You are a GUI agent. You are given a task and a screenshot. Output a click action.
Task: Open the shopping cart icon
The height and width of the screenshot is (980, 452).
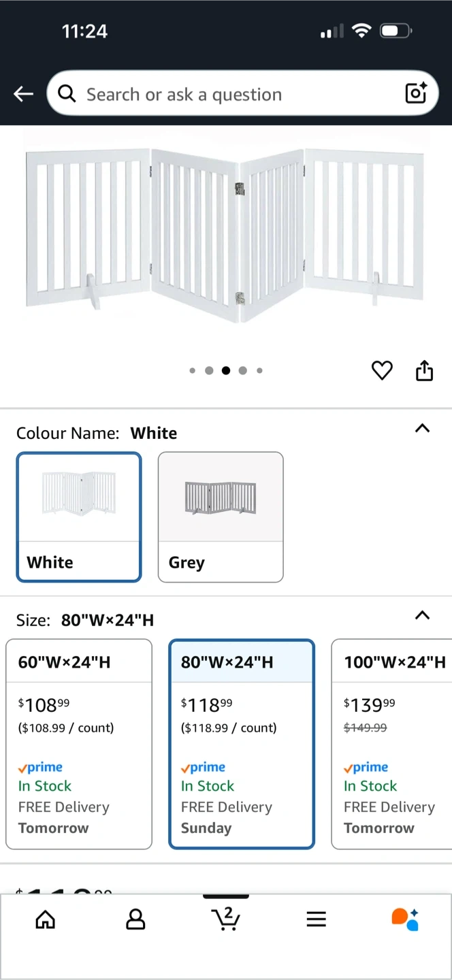[x=226, y=919]
